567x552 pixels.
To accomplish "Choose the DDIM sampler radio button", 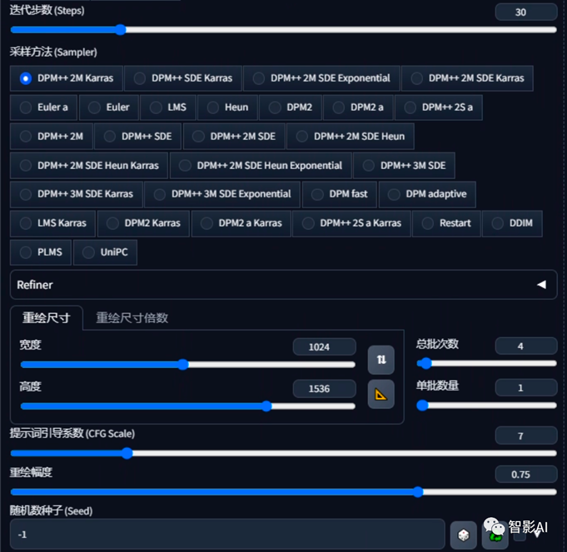I will tap(512, 223).
